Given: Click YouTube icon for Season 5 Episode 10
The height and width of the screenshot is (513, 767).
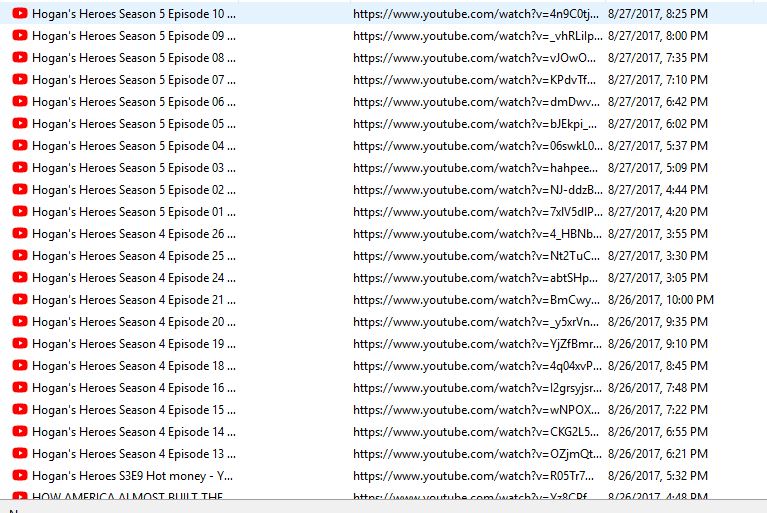Looking at the screenshot, I should pos(20,13).
